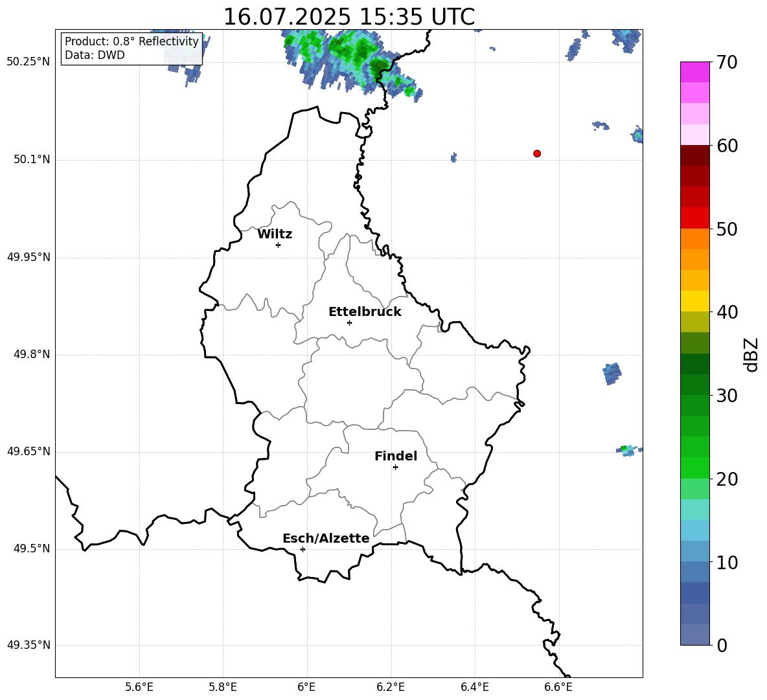Click the 49.8°N latitude label
Screen dimensions: 767x700
coord(32,354)
